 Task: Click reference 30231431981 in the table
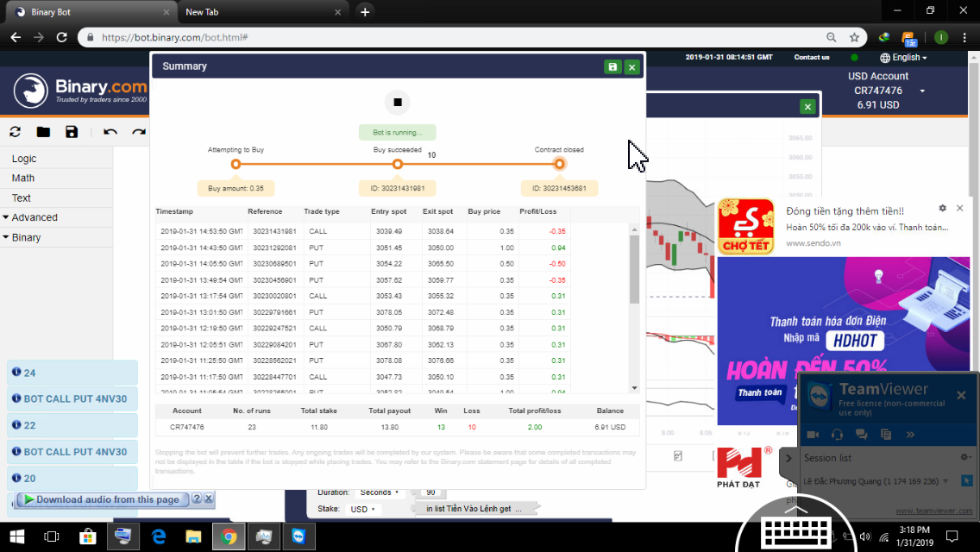(x=274, y=231)
